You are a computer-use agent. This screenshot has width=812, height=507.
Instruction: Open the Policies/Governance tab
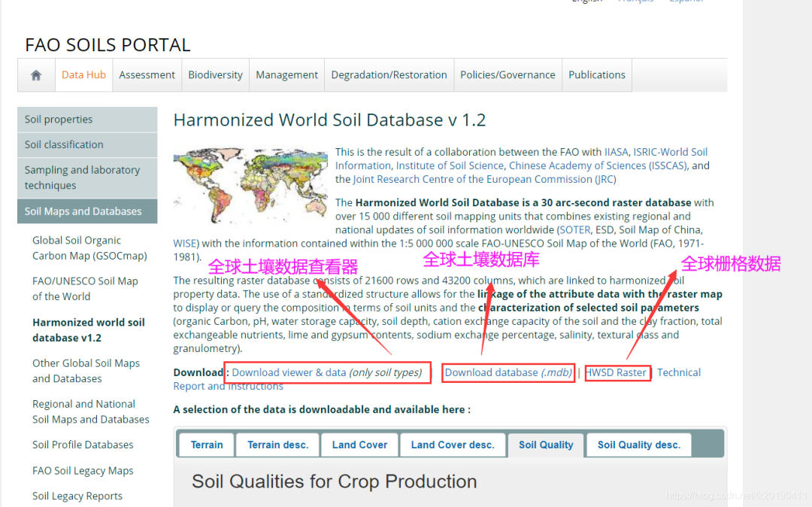(x=507, y=74)
